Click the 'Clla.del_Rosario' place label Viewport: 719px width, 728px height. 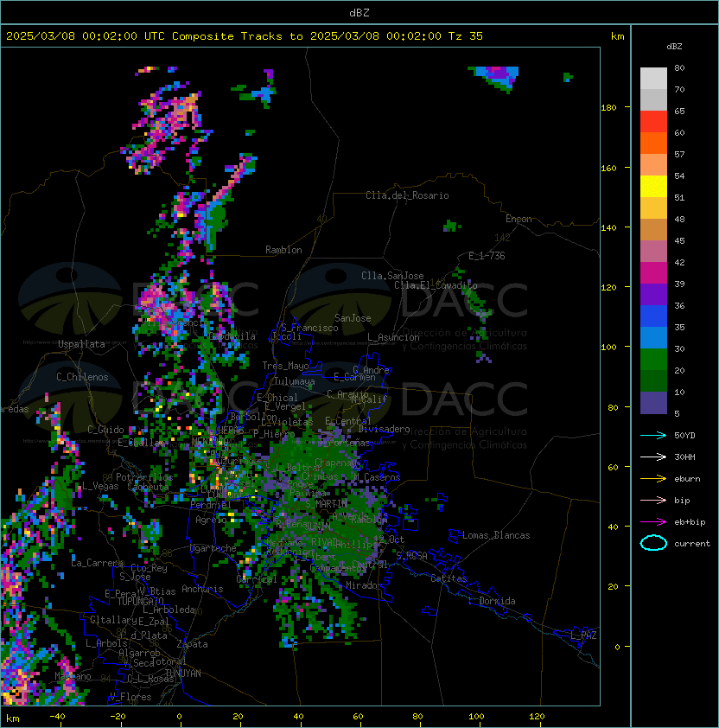pos(407,195)
